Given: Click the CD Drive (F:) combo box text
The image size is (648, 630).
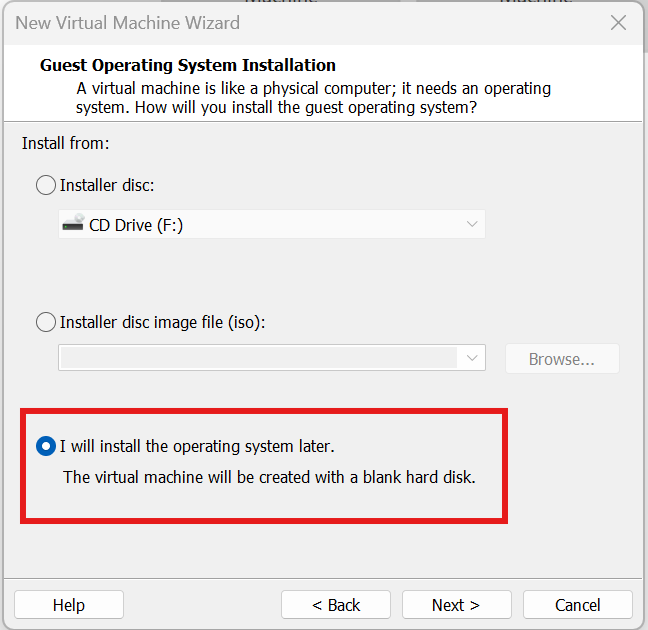Looking at the screenshot, I should (x=136, y=225).
